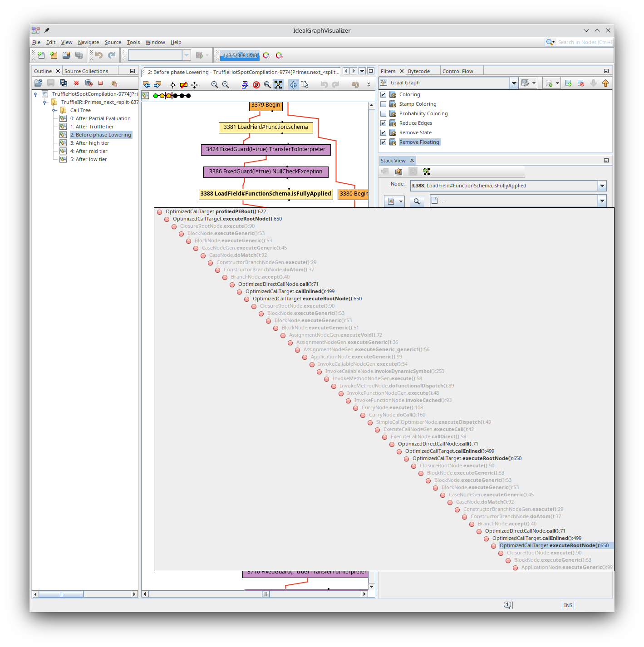Click the open-folder icon in Outline toolbar
This screenshot has height=647, width=644.
tap(38, 83)
